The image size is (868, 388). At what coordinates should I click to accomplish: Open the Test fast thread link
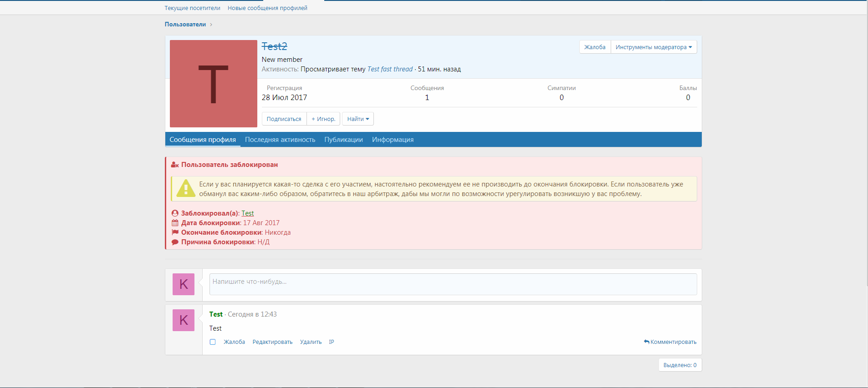390,69
